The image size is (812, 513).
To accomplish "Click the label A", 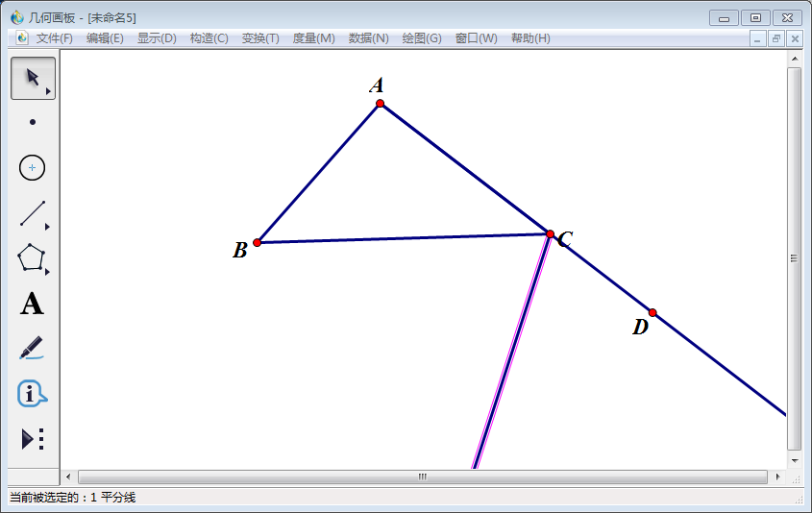I will point(377,85).
